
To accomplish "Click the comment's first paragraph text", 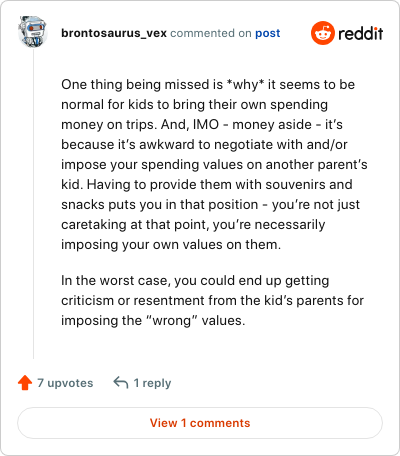I will click(x=214, y=164).
